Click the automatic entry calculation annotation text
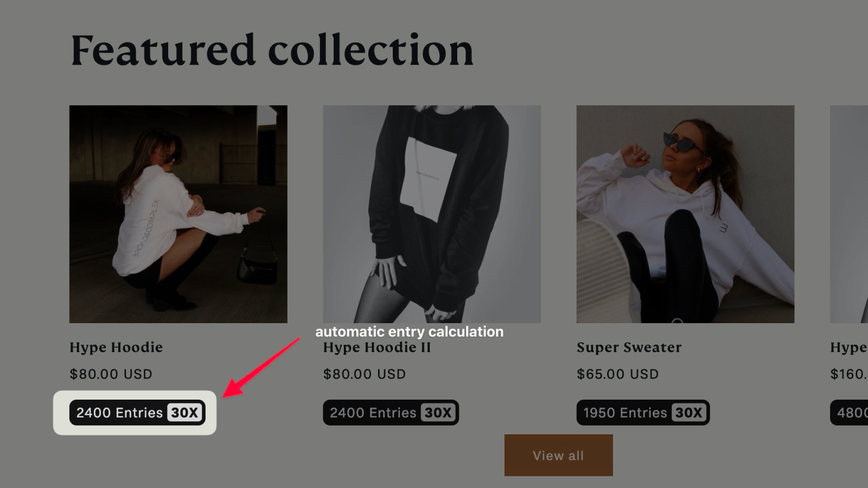The height and width of the screenshot is (488, 868). (x=410, y=332)
